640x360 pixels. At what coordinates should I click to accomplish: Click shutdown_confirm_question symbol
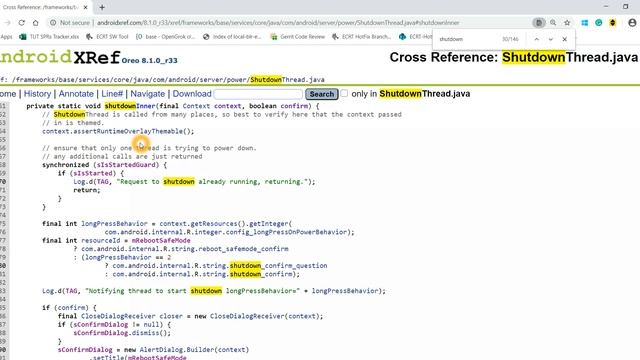[278, 266]
